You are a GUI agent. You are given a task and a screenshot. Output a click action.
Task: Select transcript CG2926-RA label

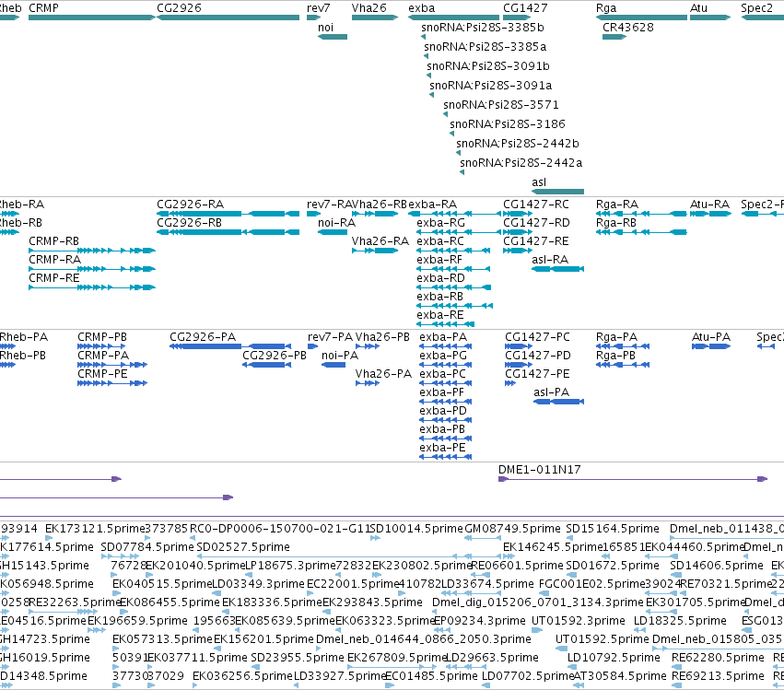click(190, 205)
